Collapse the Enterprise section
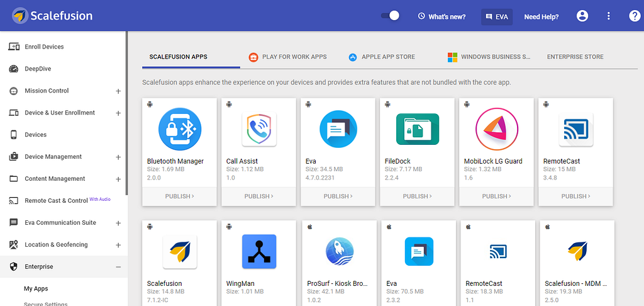644x306 pixels. [x=118, y=267]
